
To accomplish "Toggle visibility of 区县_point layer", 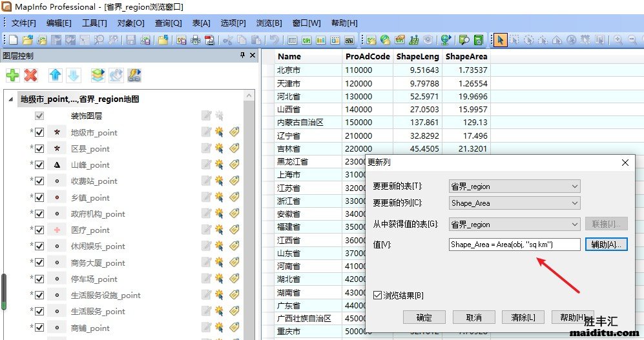I will pyautogui.click(x=39, y=148).
